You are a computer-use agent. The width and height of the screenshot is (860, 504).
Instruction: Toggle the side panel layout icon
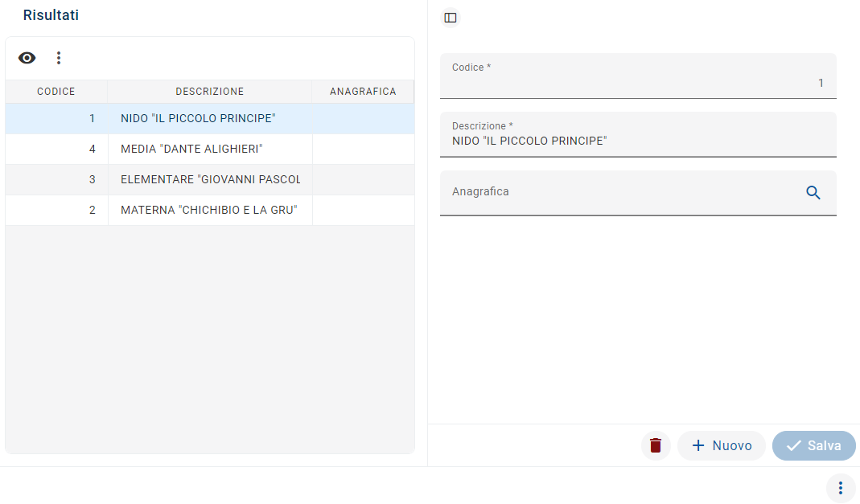coord(451,18)
